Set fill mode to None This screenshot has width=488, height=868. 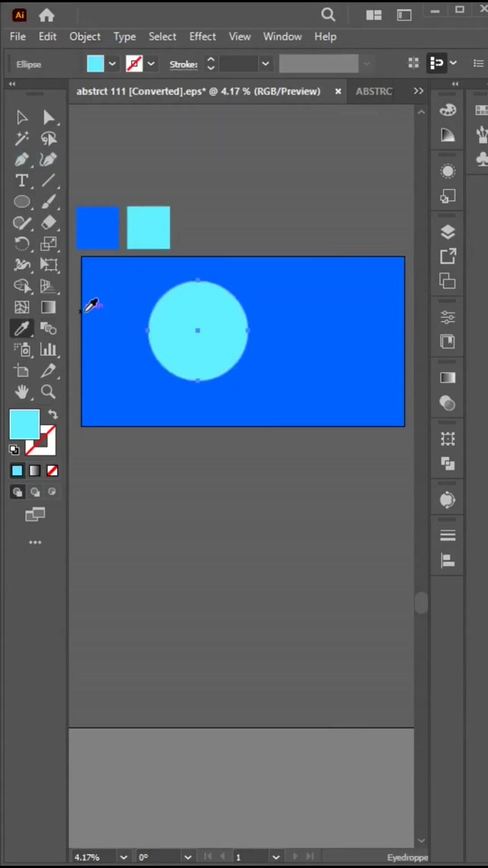click(53, 471)
